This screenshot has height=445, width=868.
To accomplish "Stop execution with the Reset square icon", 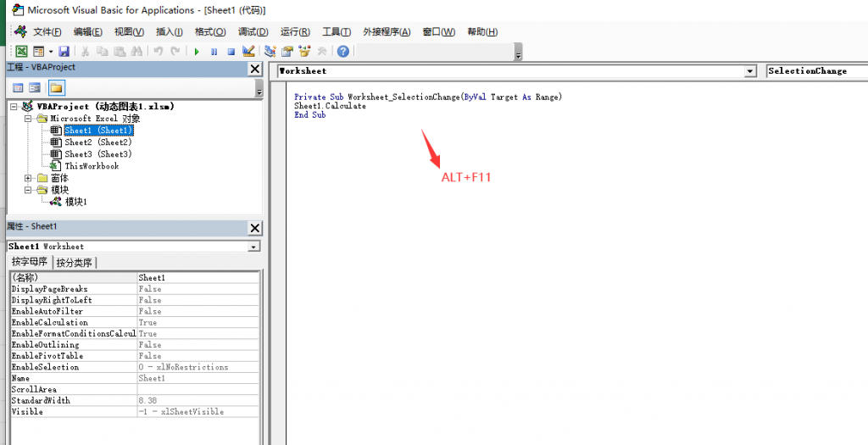I will (231, 51).
